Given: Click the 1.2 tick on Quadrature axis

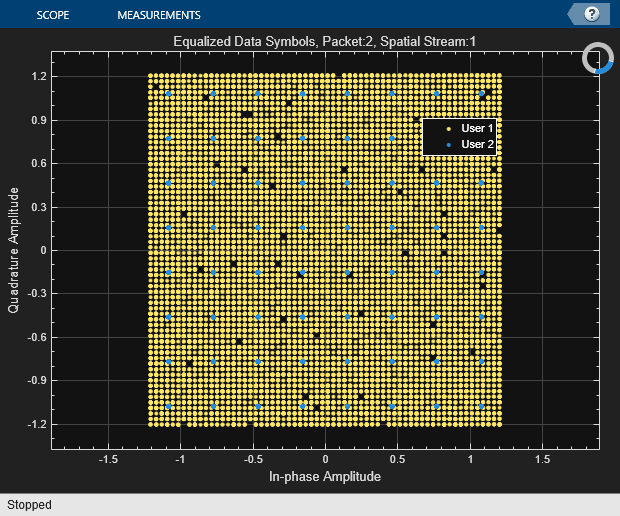Looking at the screenshot, I should click(x=40, y=76).
